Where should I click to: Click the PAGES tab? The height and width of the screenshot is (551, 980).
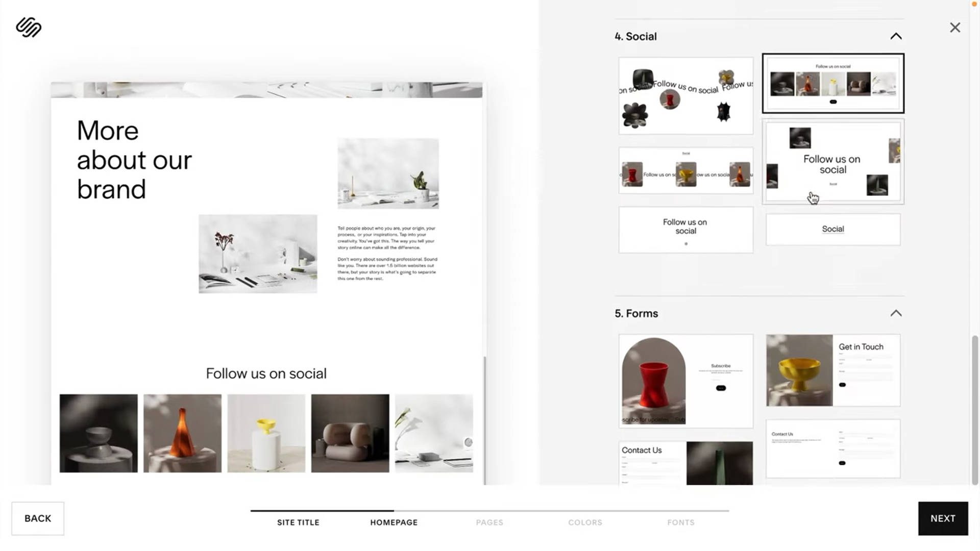click(x=489, y=522)
